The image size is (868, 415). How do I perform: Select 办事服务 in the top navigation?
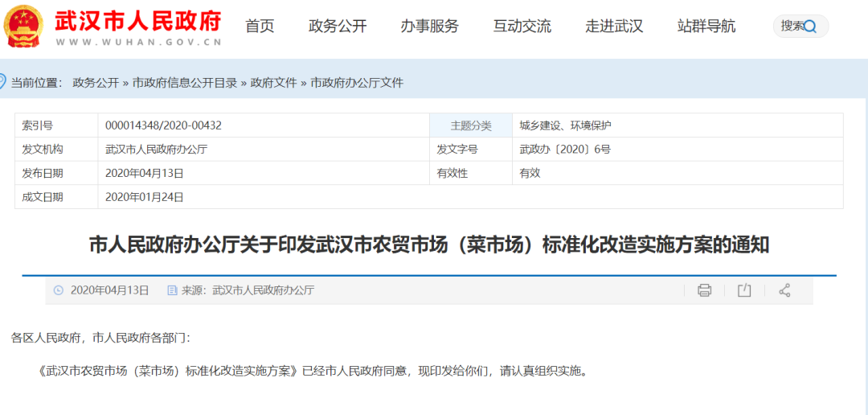click(x=429, y=26)
